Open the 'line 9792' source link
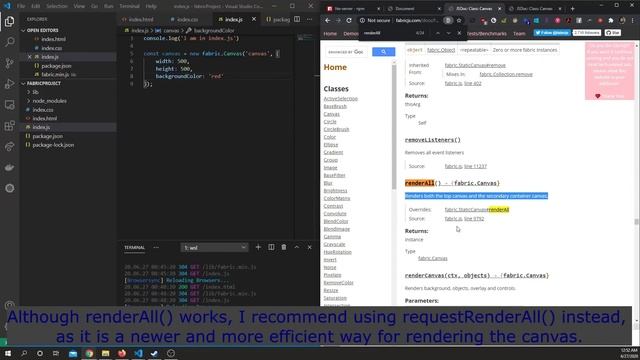 click(474, 219)
